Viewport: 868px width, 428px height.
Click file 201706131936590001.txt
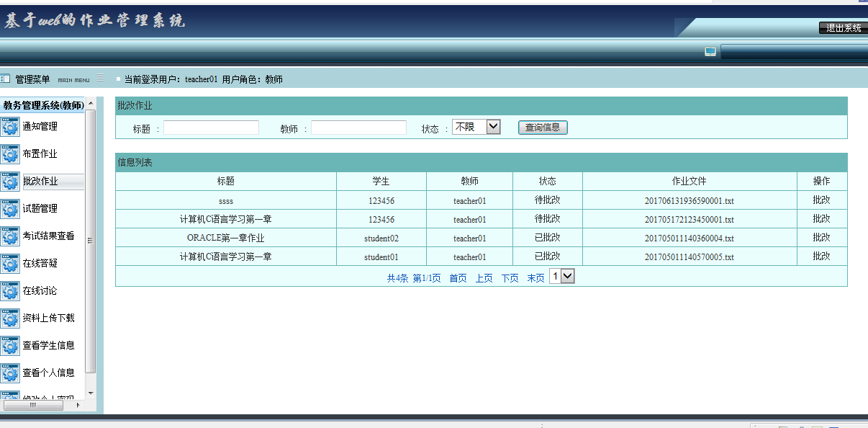click(690, 201)
